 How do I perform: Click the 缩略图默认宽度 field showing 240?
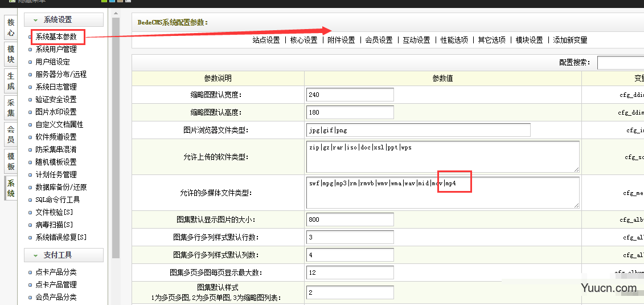[x=350, y=95]
